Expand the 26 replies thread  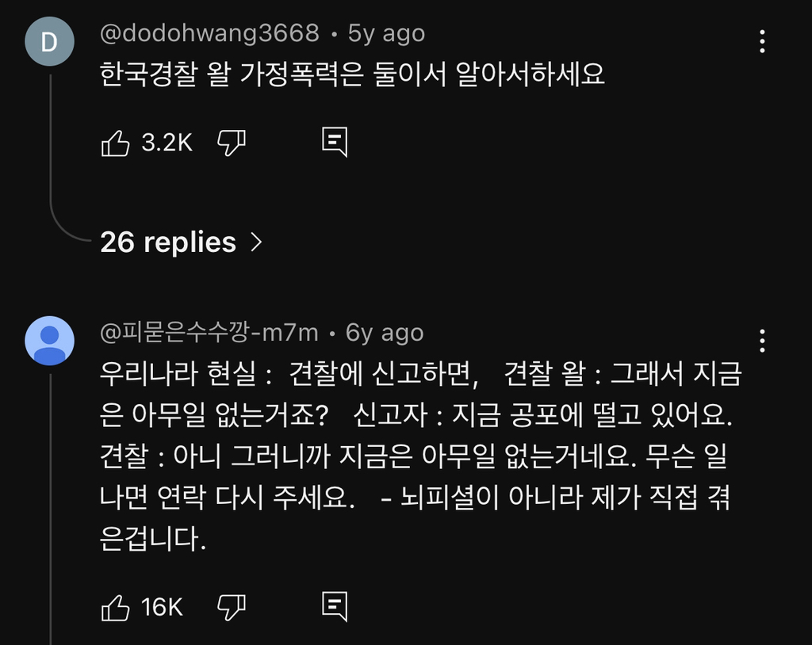tap(168, 242)
